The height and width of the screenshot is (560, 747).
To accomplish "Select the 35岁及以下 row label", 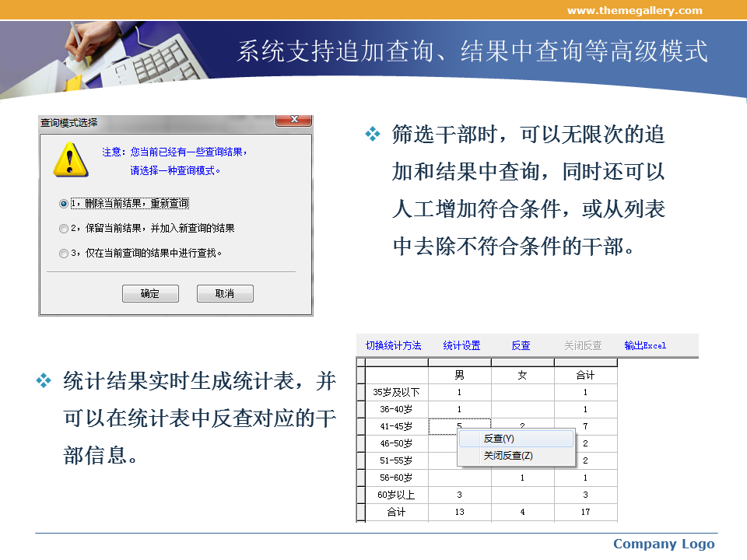I will pos(396,392).
